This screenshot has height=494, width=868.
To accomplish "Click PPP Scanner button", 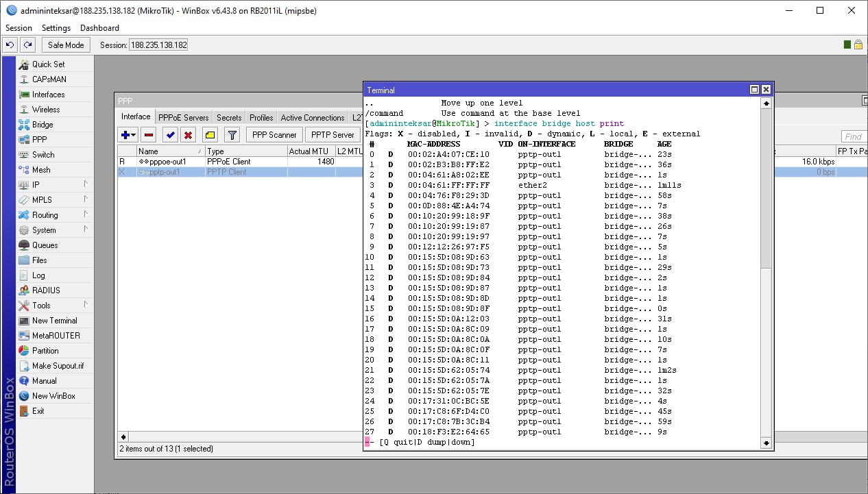I will (x=274, y=135).
